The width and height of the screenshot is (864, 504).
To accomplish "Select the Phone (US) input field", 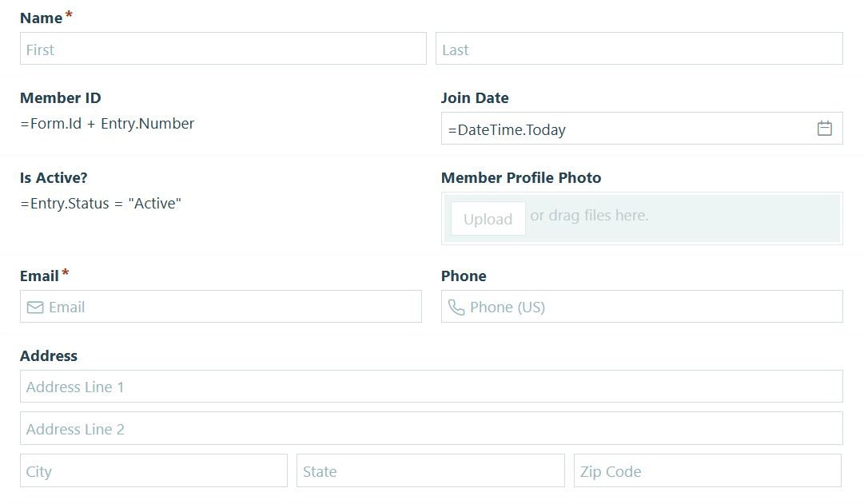I will click(x=642, y=306).
